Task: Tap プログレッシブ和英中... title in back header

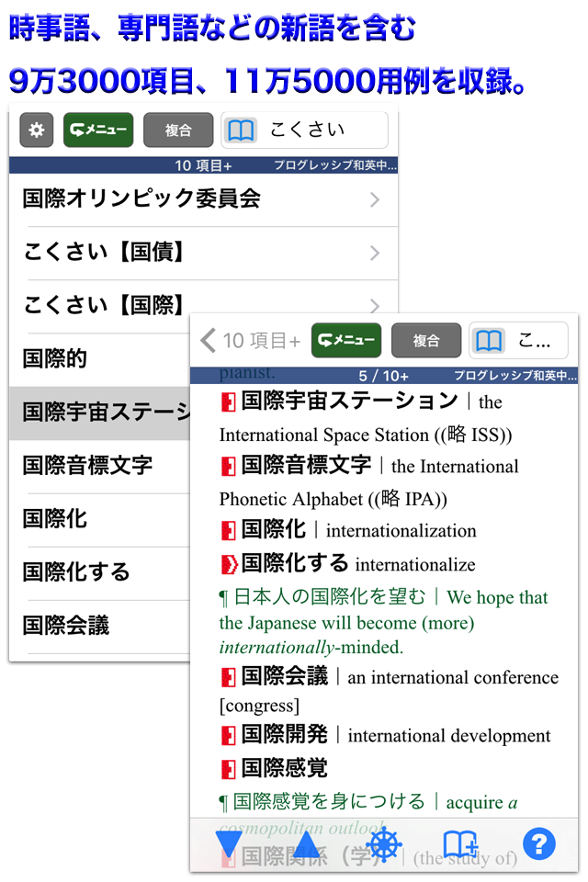Action: 335,165
